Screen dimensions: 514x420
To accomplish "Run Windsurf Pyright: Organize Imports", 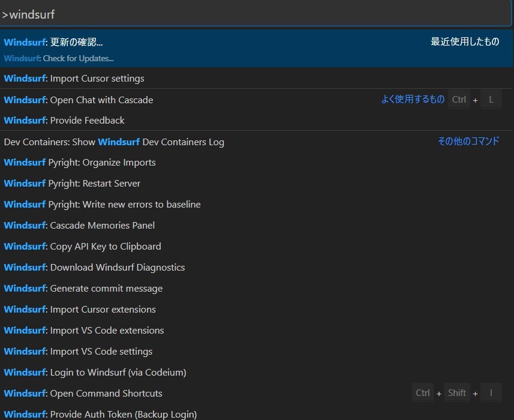I will pyautogui.click(x=256, y=163).
